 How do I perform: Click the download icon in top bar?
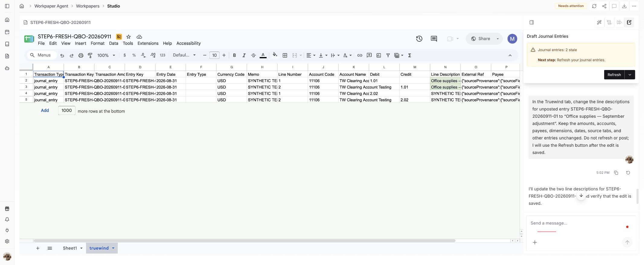tap(624, 6)
